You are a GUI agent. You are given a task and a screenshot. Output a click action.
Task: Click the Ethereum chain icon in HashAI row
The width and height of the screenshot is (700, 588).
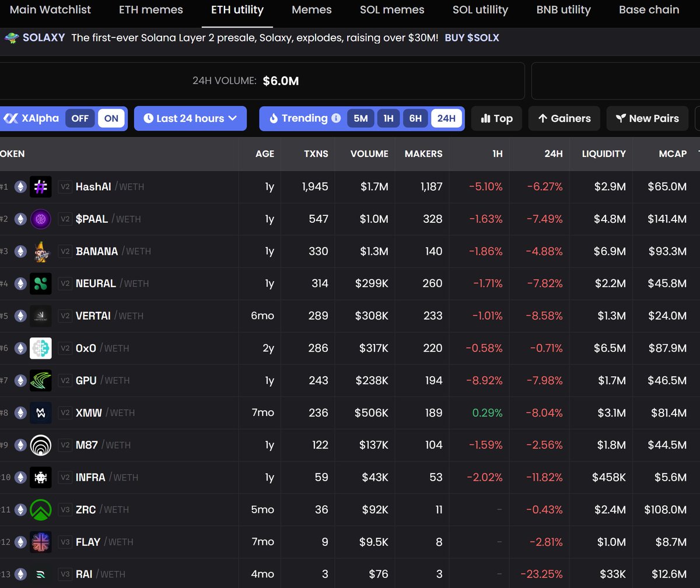20,187
